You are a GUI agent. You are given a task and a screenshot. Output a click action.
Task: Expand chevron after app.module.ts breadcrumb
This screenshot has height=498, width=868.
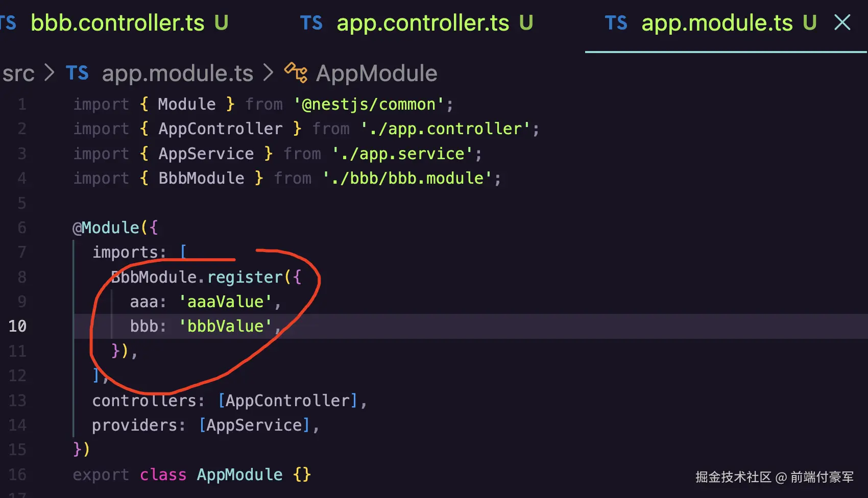(x=269, y=73)
